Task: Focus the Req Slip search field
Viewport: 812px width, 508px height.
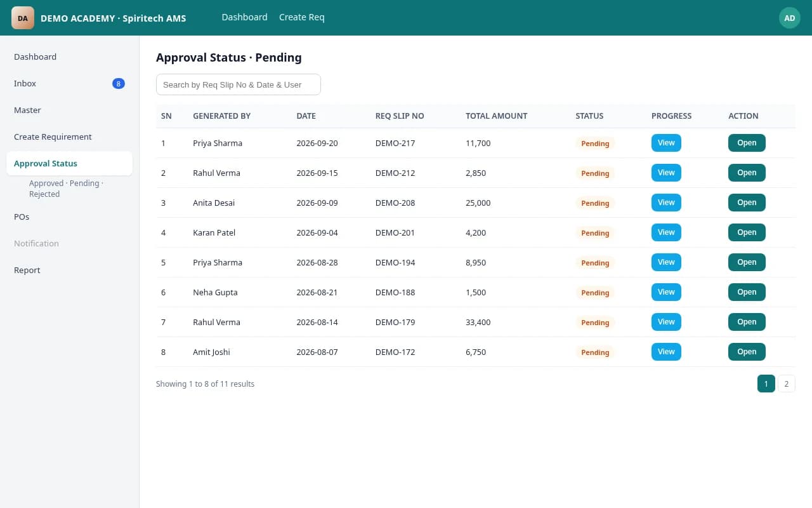Action: click(x=239, y=84)
